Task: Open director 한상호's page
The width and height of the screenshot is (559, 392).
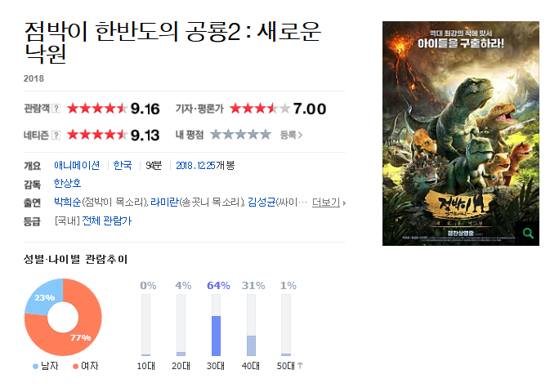Action: click(67, 183)
